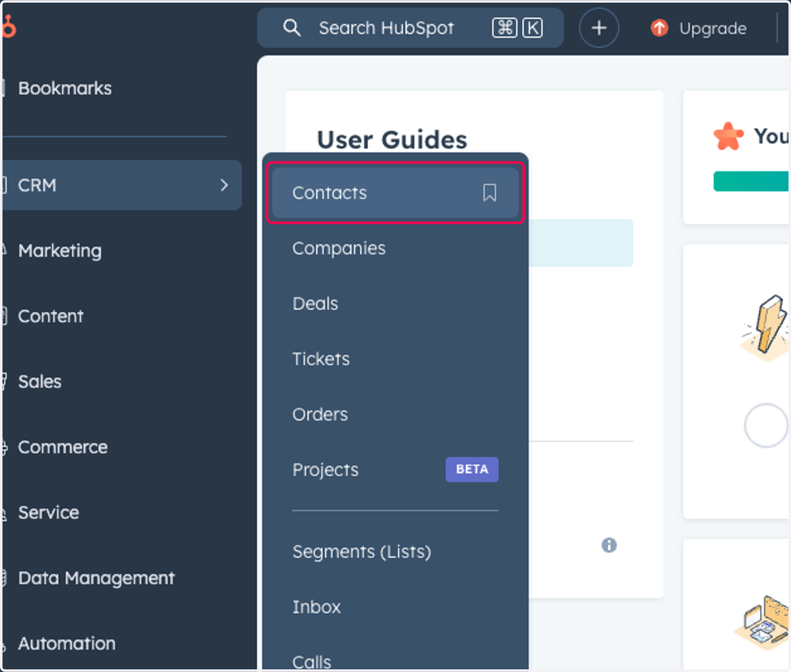Image resolution: width=791 pixels, height=672 pixels.
Task: Open Marketing in the sidebar
Action: [x=60, y=251]
